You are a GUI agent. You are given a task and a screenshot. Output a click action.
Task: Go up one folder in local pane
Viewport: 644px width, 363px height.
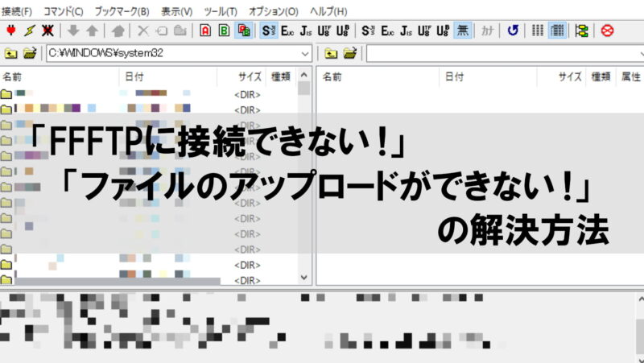[x=10, y=53]
